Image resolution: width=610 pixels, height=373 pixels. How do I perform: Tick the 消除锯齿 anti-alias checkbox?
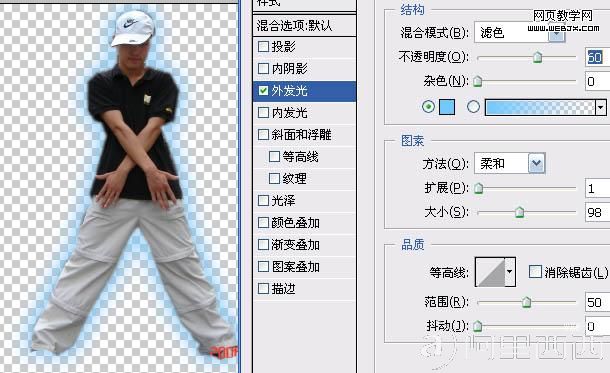pos(535,272)
